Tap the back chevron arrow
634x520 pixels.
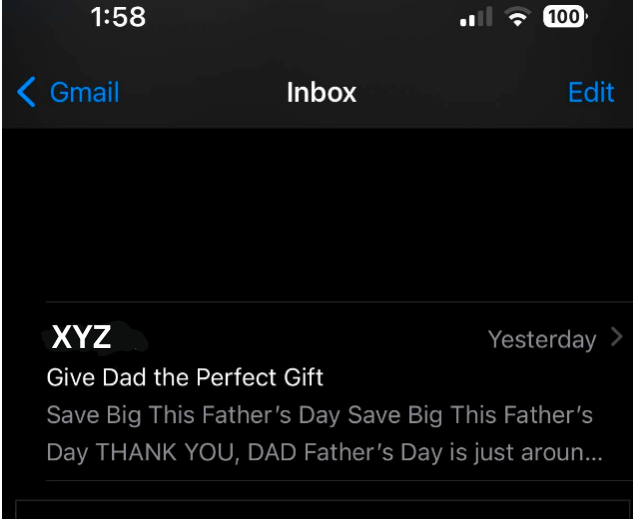[27, 93]
